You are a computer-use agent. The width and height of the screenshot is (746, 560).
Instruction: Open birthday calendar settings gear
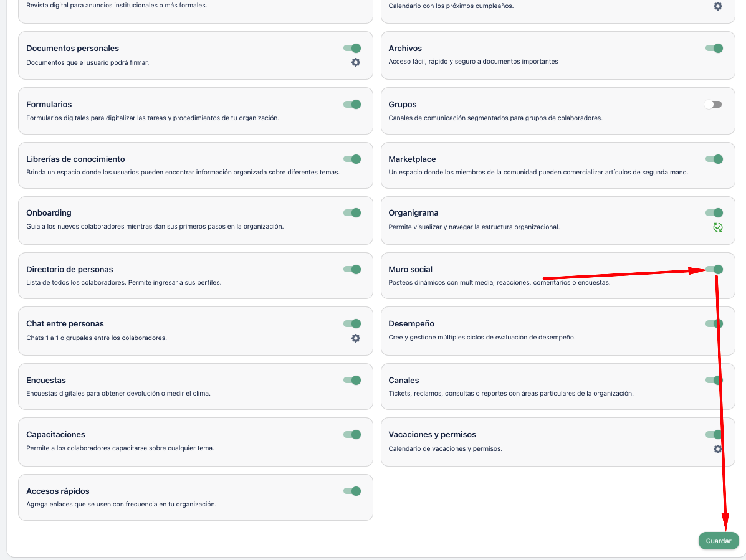(x=717, y=6)
